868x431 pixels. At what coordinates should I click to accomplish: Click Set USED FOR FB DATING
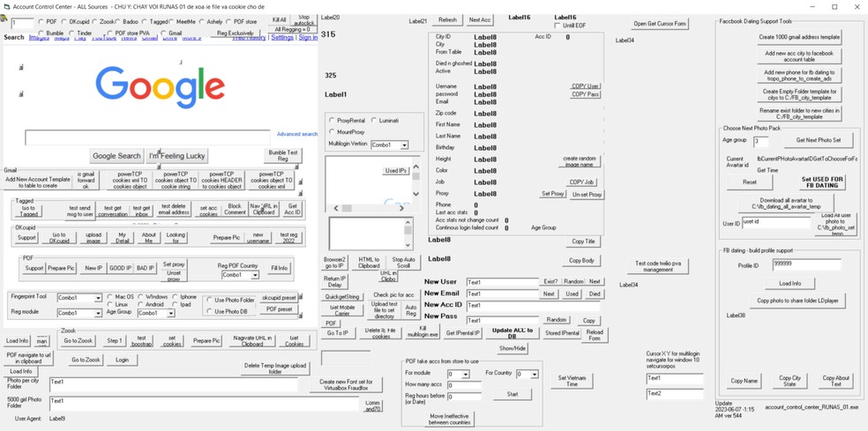coord(822,182)
